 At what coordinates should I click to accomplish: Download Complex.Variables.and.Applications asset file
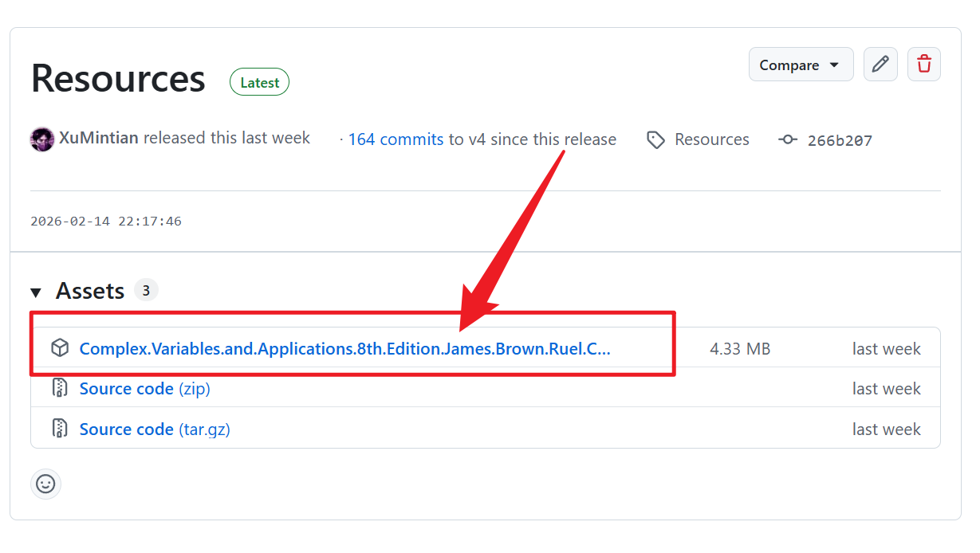344,349
